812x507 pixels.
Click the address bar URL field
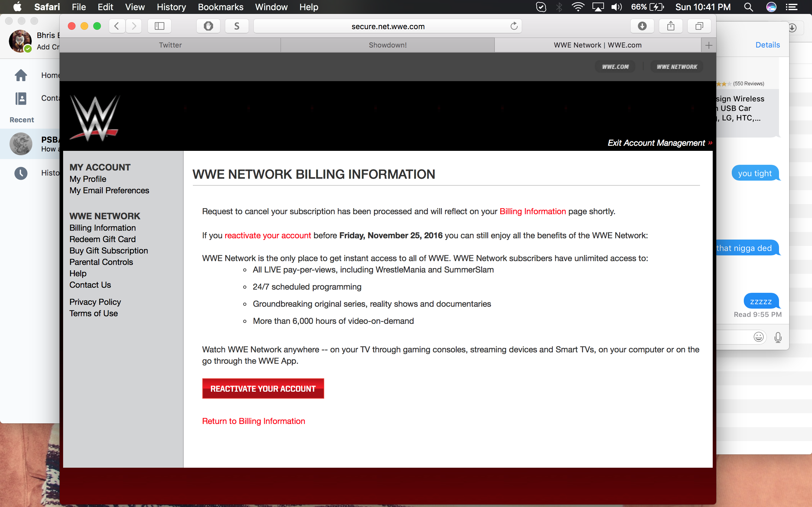(x=388, y=26)
